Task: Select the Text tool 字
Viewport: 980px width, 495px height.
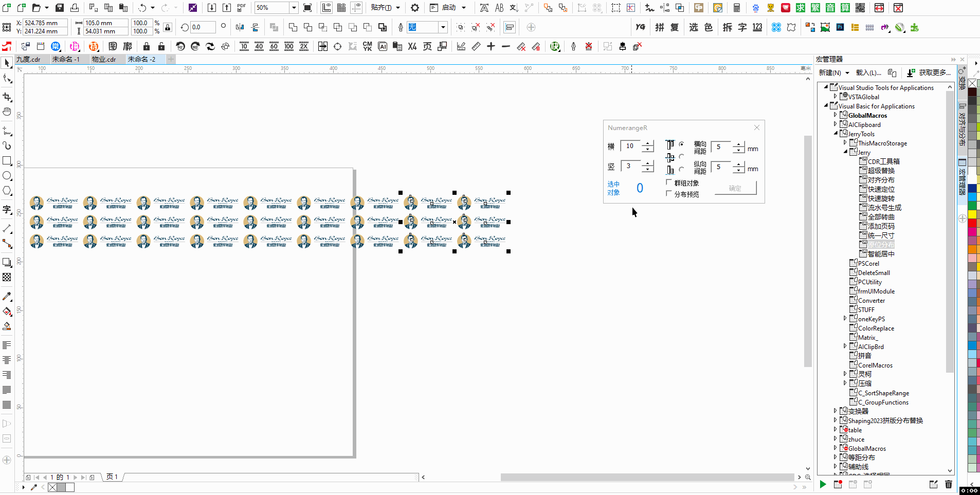Action: (7, 209)
